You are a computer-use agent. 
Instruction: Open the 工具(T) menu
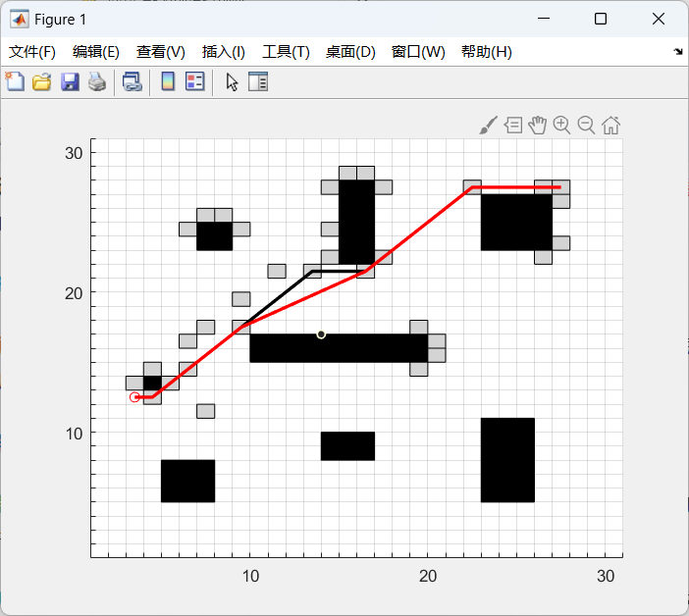(286, 52)
